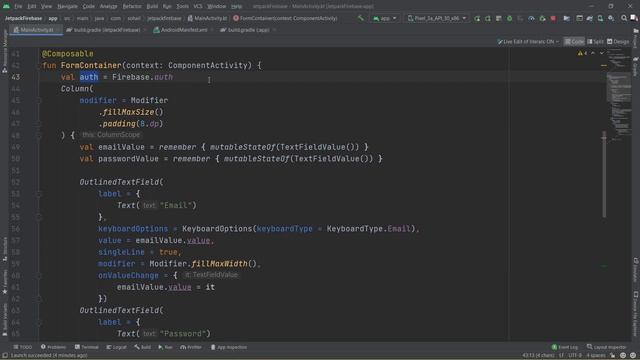Image resolution: width=640 pixels, height=360 pixels.
Task: Click the UTF-8 encoding status entry
Action: pos(575,356)
